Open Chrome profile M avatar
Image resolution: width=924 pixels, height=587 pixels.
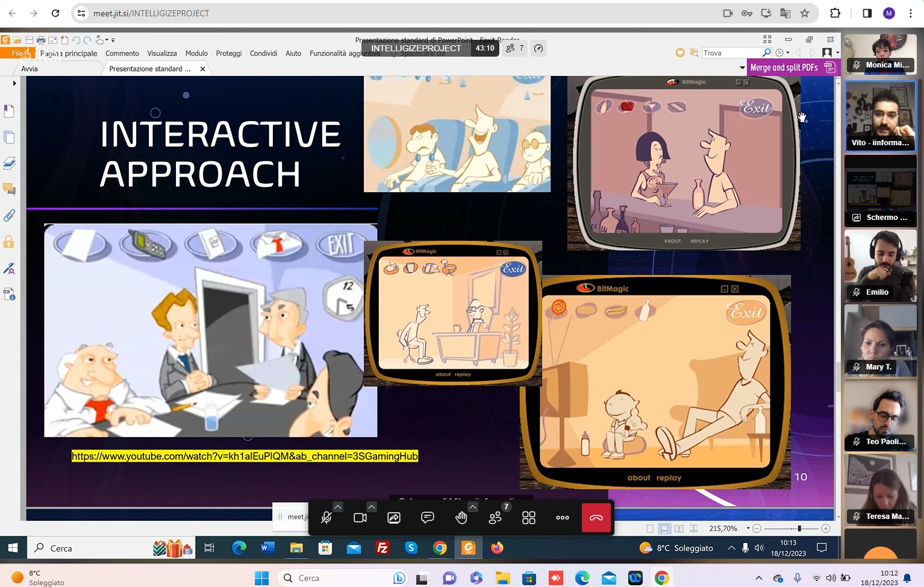889,13
